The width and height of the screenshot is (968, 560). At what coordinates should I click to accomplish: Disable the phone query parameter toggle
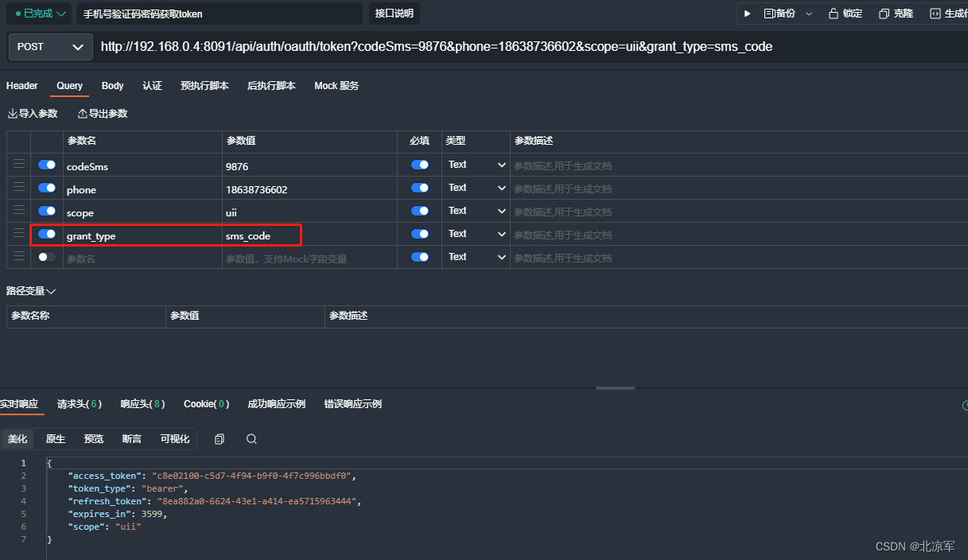[46, 187]
